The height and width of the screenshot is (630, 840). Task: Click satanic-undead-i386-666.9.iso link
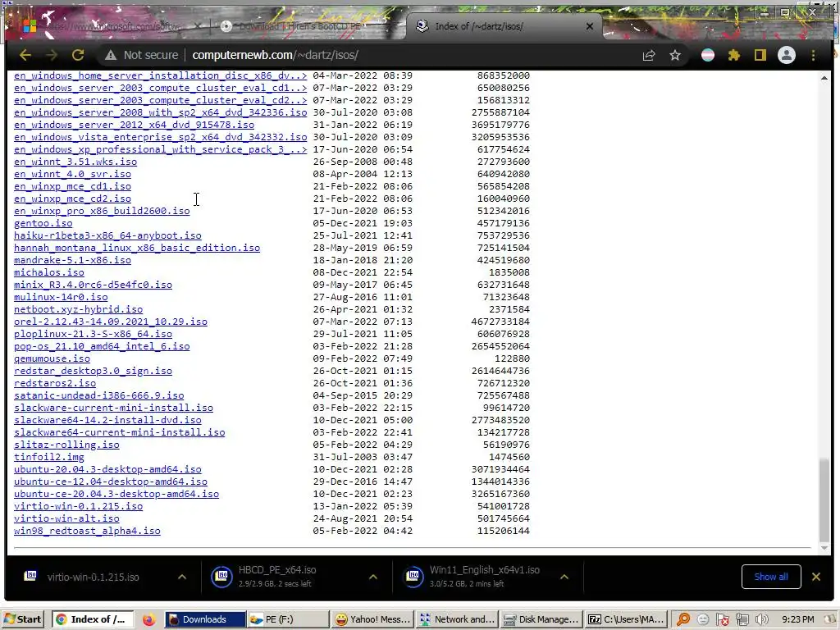[x=99, y=396]
